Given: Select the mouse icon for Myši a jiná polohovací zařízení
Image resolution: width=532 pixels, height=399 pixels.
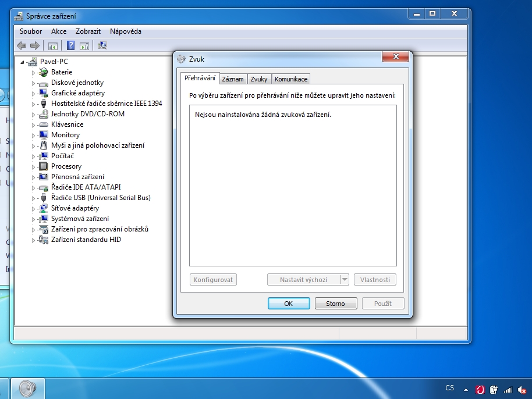Looking at the screenshot, I should pos(44,145).
